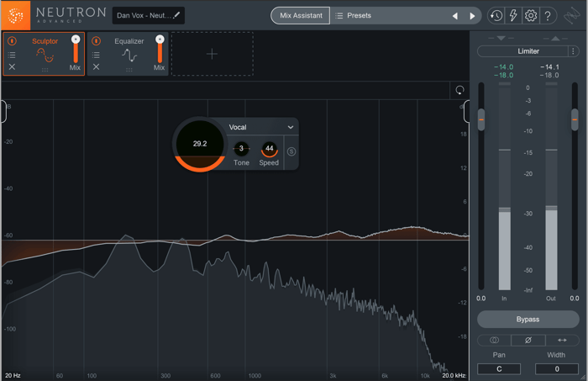Open help question mark icon
588x381 pixels.
(x=548, y=16)
